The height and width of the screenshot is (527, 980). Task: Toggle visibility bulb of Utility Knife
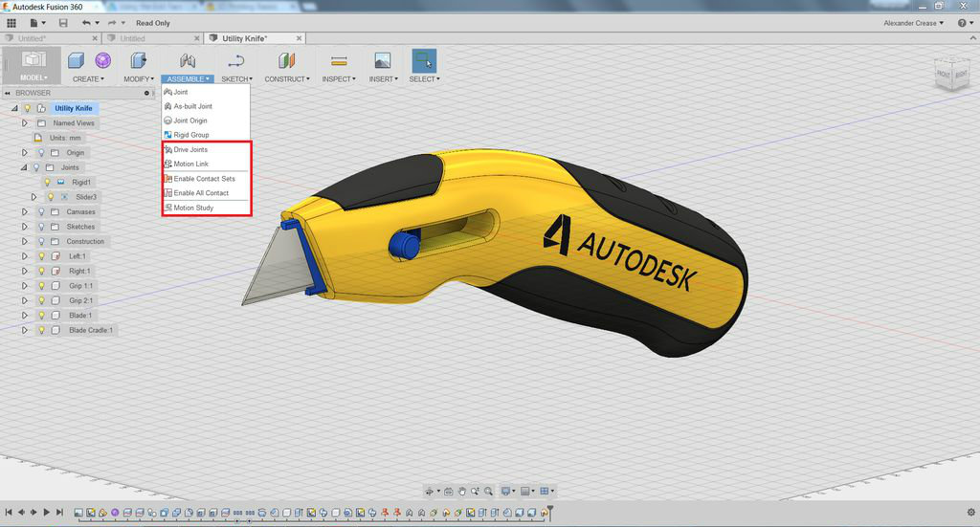pos(28,108)
